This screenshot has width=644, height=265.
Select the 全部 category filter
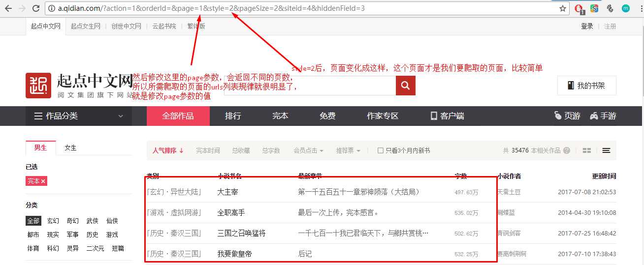33,221
